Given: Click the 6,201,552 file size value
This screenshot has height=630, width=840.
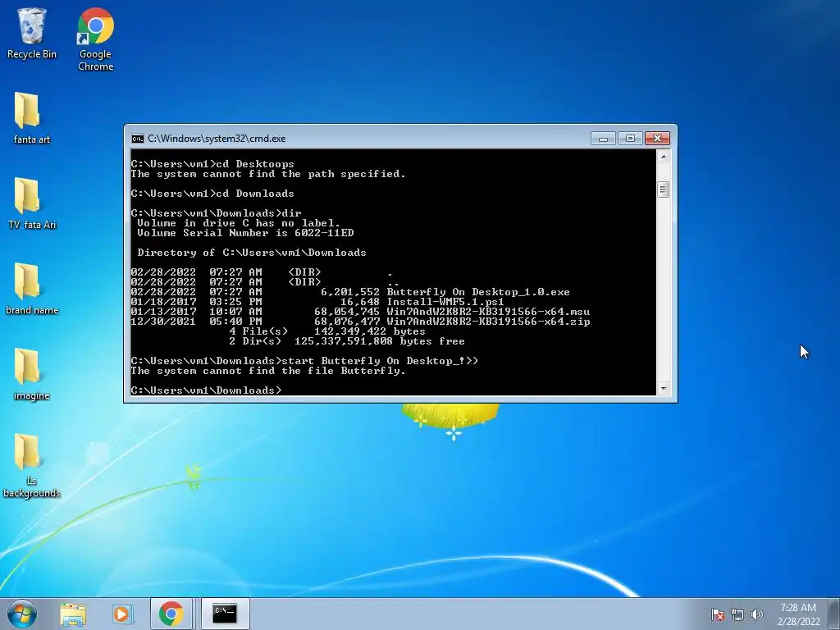Looking at the screenshot, I should (349, 292).
